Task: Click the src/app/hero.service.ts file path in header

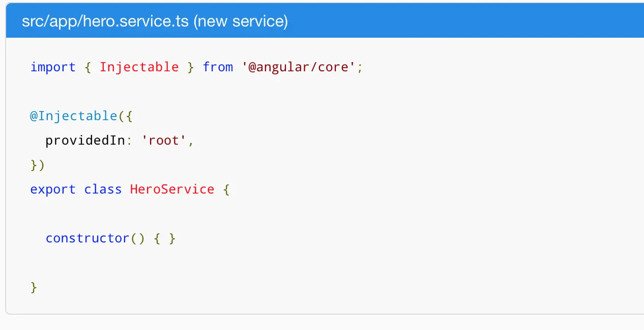Action: point(105,22)
